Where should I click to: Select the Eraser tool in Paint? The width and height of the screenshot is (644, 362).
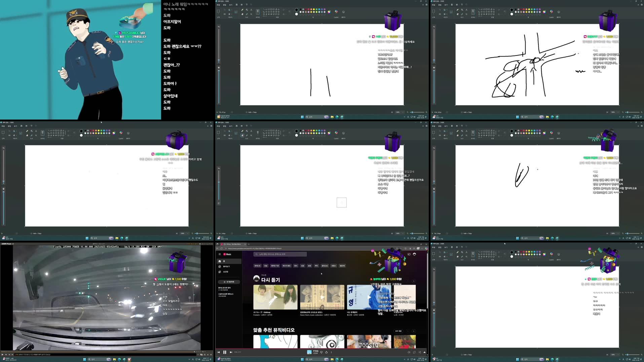tap(242, 14)
